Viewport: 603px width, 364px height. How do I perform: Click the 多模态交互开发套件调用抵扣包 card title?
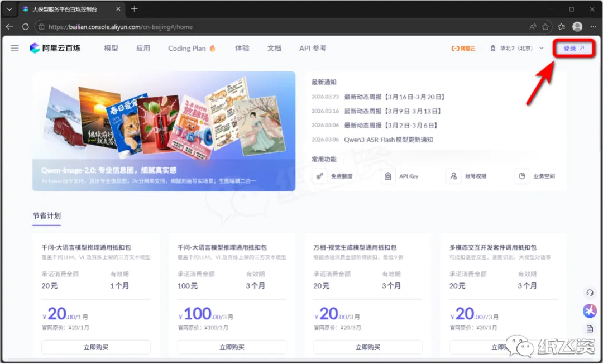point(493,247)
